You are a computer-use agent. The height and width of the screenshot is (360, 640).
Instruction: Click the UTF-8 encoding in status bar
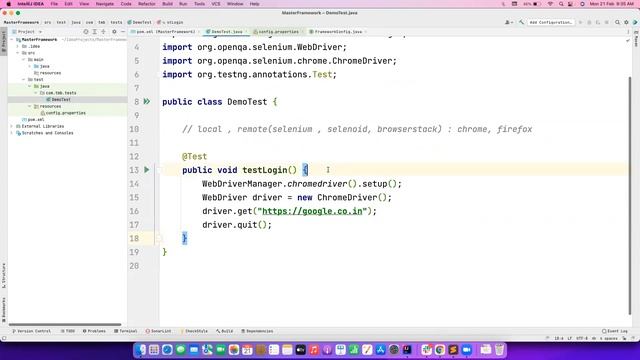pyautogui.click(x=582, y=338)
